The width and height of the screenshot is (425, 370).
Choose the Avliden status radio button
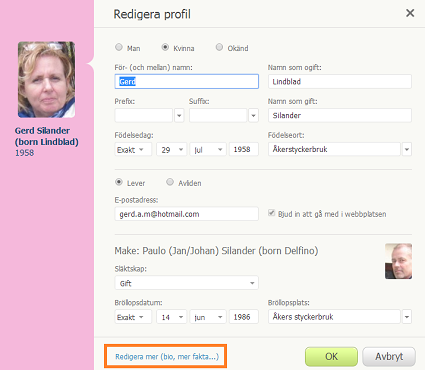(x=170, y=182)
